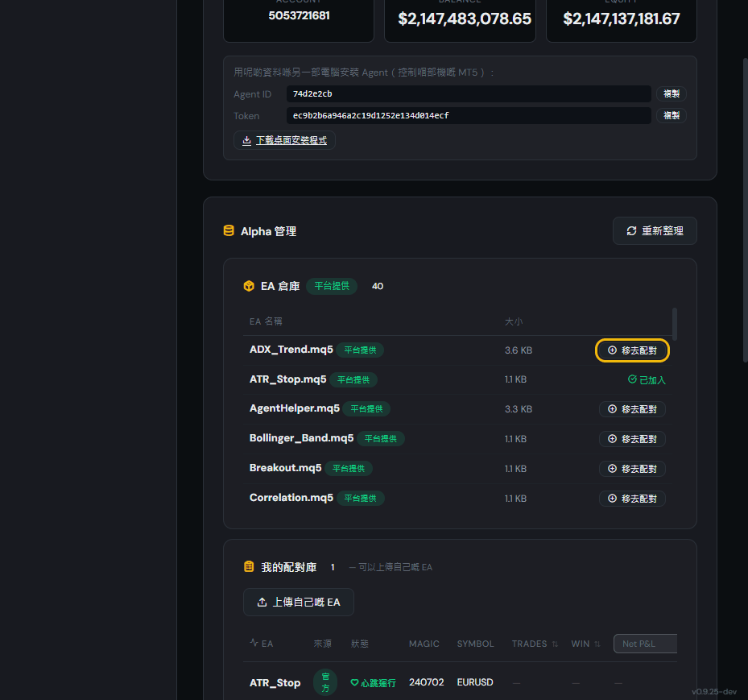Click the Agent ID field 74d2e2cb
This screenshot has width=748, height=700.
469,94
